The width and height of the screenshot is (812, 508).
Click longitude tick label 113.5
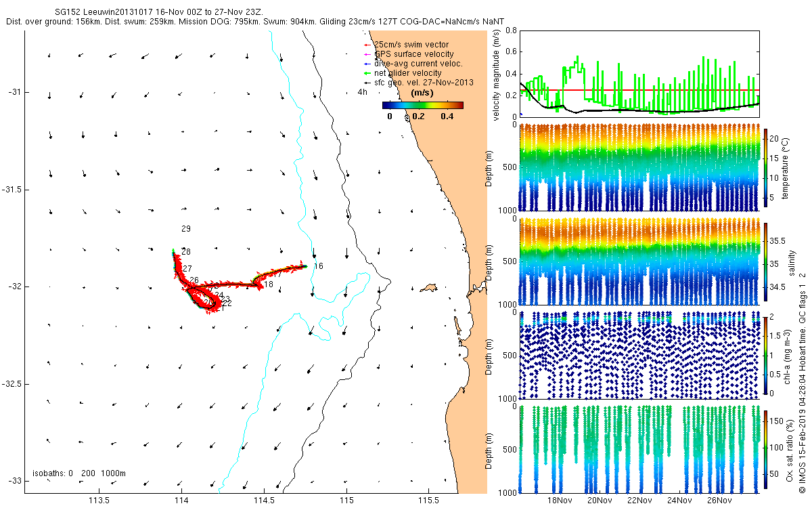point(99,501)
